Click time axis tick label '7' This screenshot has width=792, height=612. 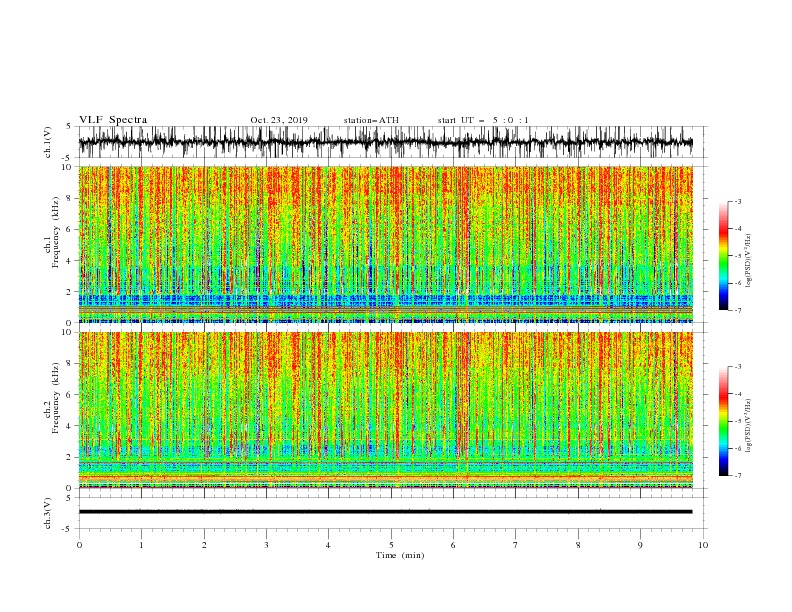point(516,545)
